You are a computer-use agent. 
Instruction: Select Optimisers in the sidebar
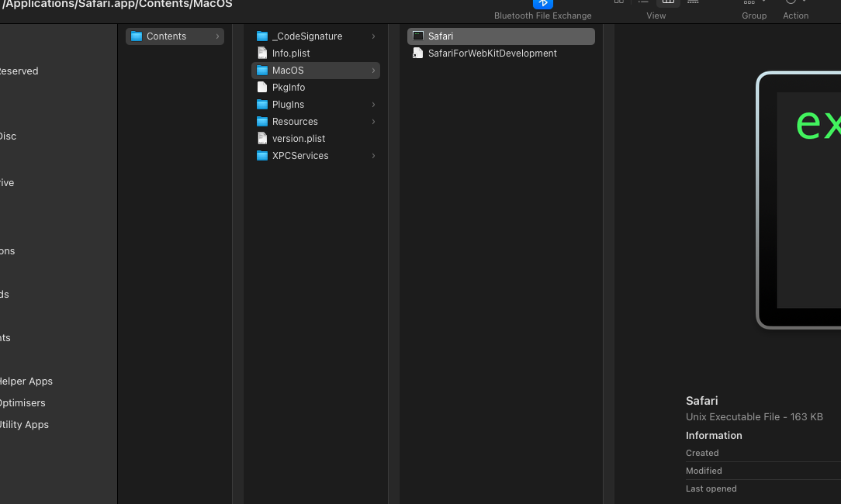pyautogui.click(x=22, y=402)
